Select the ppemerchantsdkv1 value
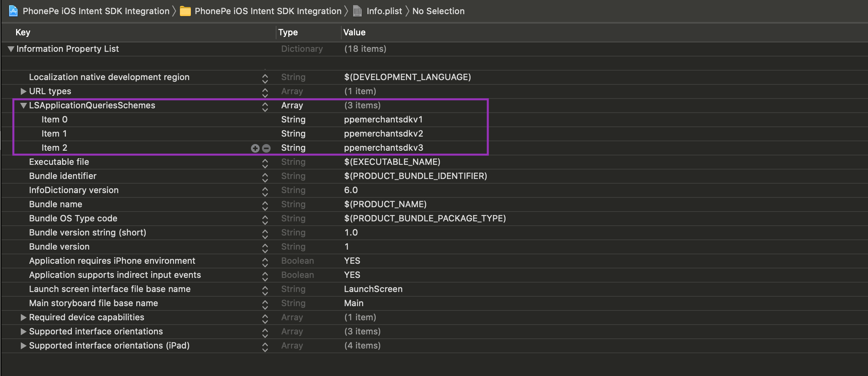 pos(383,119)
